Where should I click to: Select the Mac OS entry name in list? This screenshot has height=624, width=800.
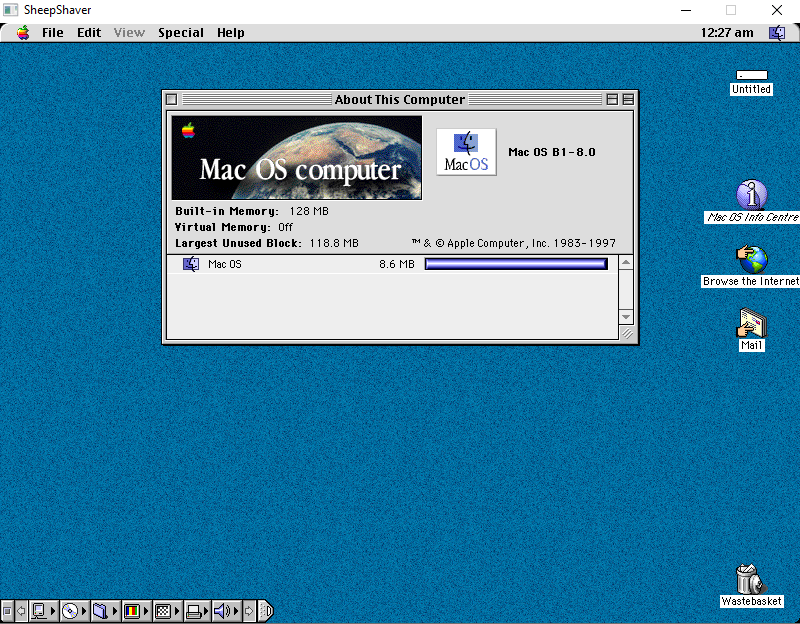coord(224,264)
